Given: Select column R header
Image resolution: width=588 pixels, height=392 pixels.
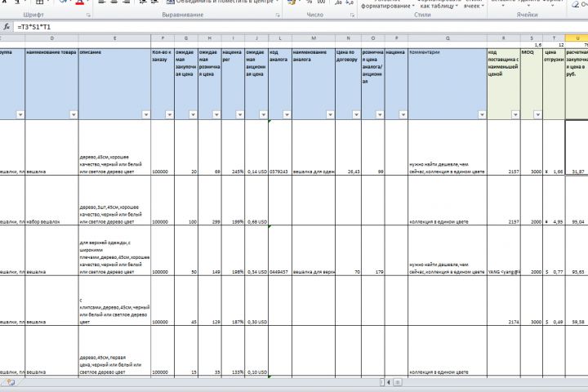Looking at the screenshot, I should click(x=504, y=38).
